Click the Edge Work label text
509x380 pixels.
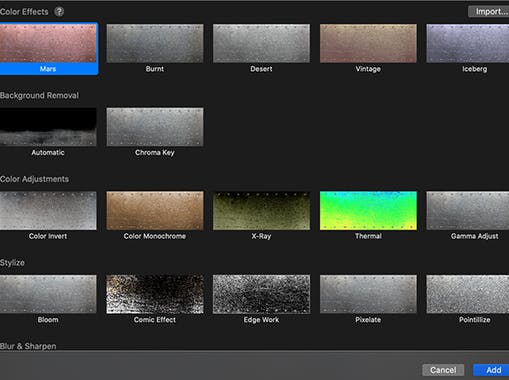pos(261,320)
